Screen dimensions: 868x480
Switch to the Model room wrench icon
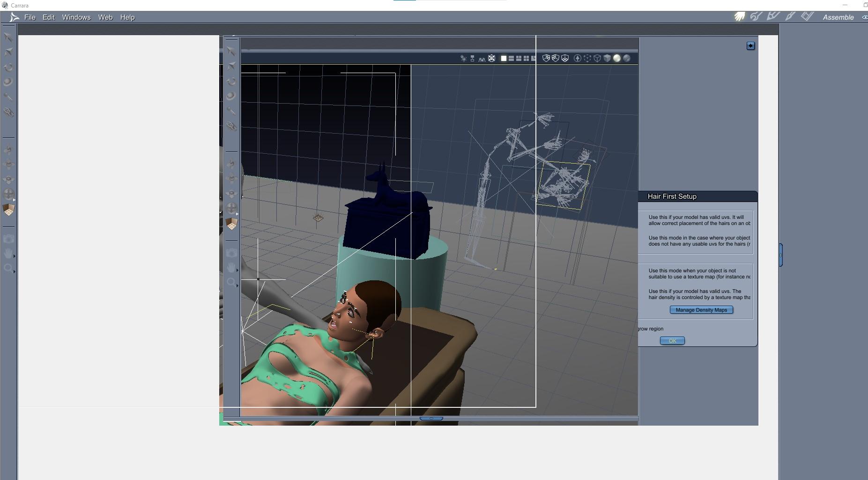tap(756, 17)
